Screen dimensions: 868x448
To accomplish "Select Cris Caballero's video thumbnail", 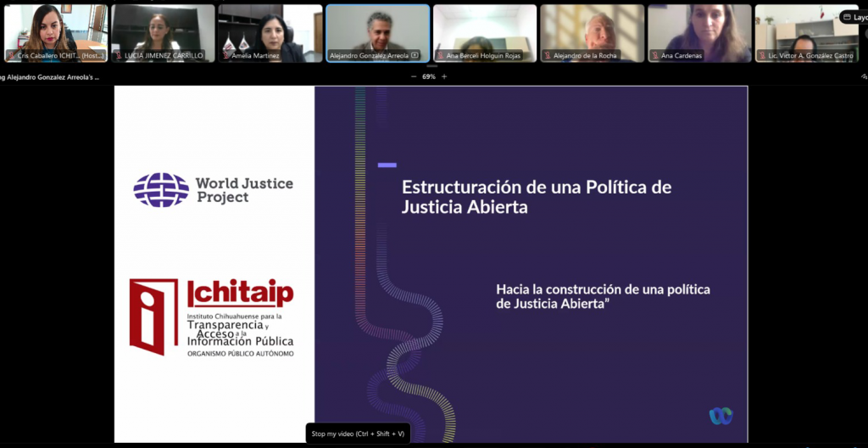I will pyautogui.click(x=56, y=33).
